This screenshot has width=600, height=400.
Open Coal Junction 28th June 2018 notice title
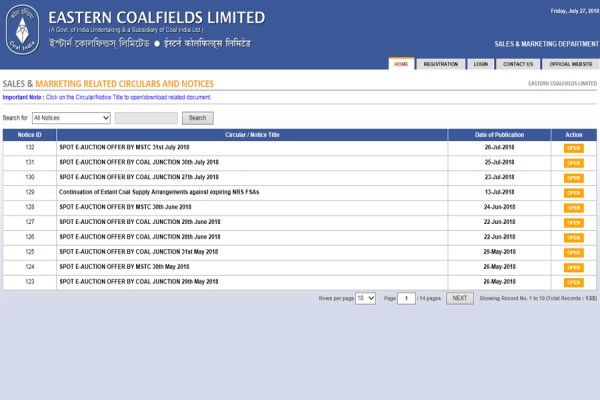click(x=140, y=237)
